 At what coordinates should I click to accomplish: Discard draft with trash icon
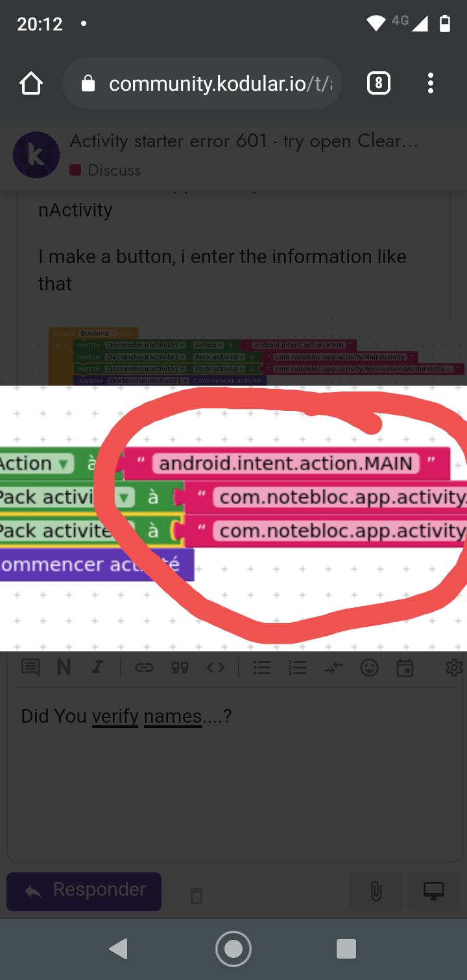[196, 895]
